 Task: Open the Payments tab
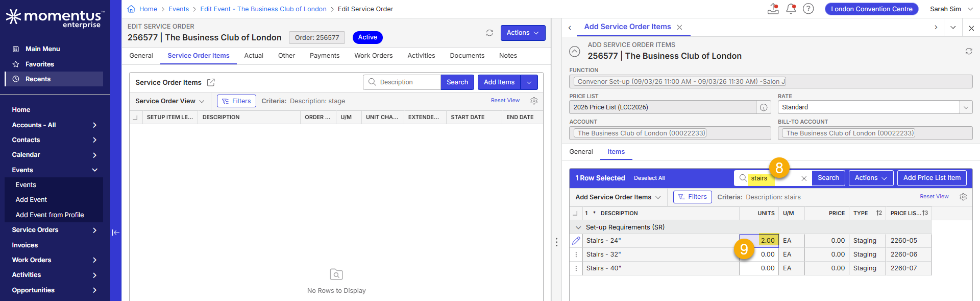pos(325,56)
